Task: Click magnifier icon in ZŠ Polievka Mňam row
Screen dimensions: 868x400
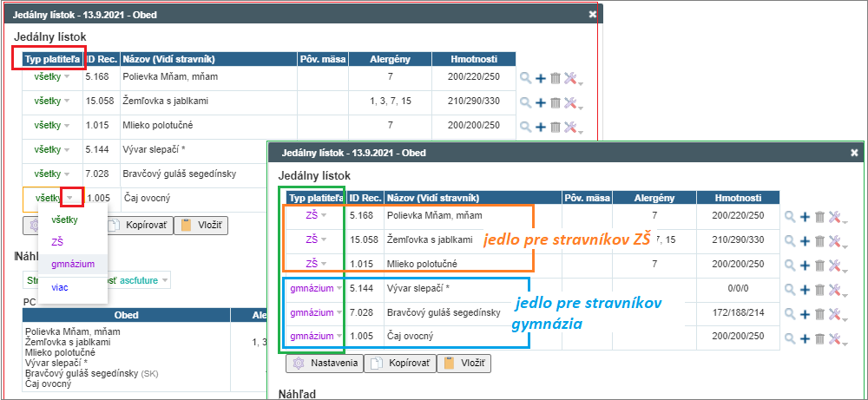Action: (789, 215)
